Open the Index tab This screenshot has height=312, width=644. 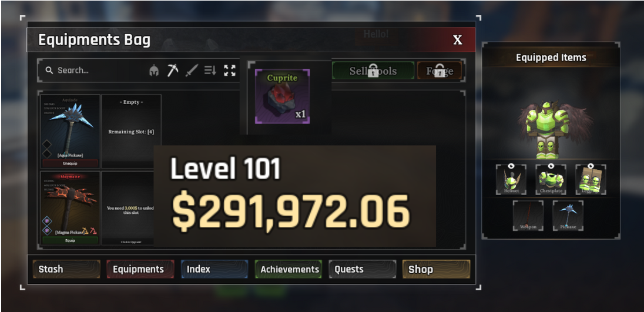click(x=214, y=269)
